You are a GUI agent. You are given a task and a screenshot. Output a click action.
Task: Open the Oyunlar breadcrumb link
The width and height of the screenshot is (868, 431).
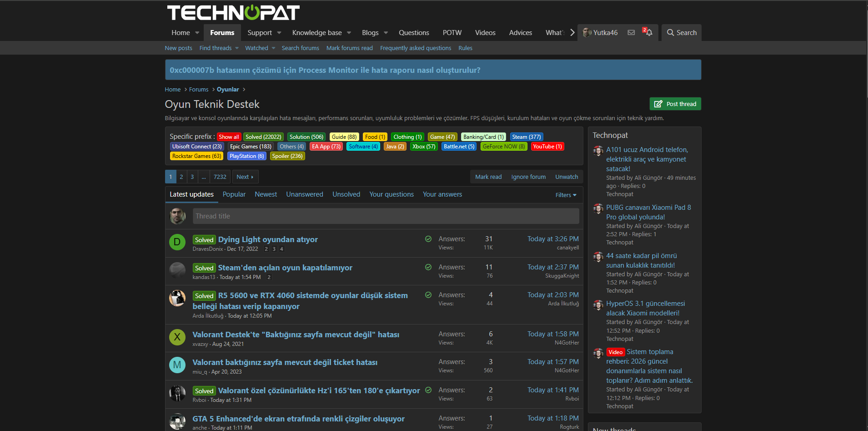228,90
